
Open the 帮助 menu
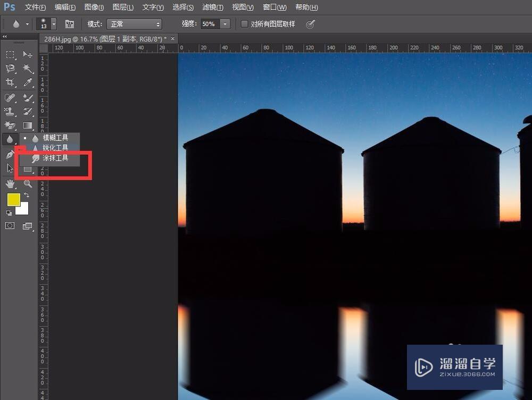pyautogui.click(x=306, y=7)
